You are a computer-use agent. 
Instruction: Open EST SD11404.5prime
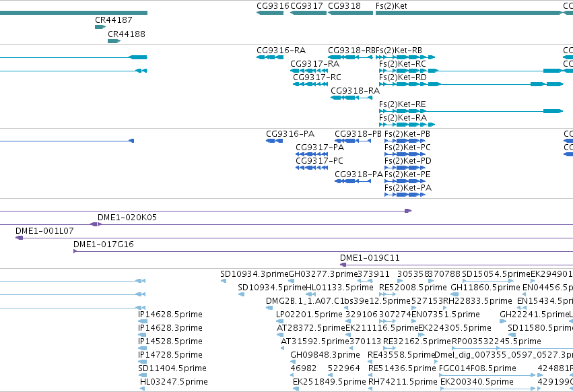click(142, 375)
